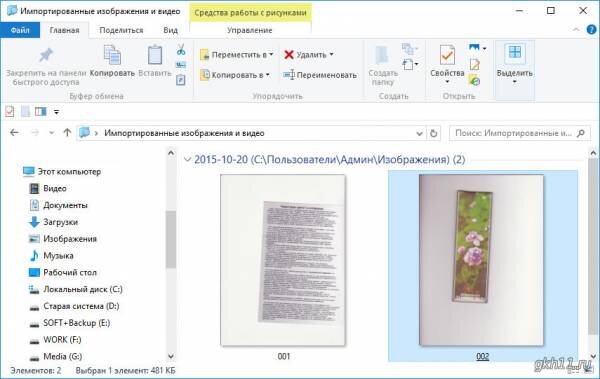The width and height of the screenshot is (600, 379).
Task: Open the New item dropdown icon
Action: click(410, 64)
